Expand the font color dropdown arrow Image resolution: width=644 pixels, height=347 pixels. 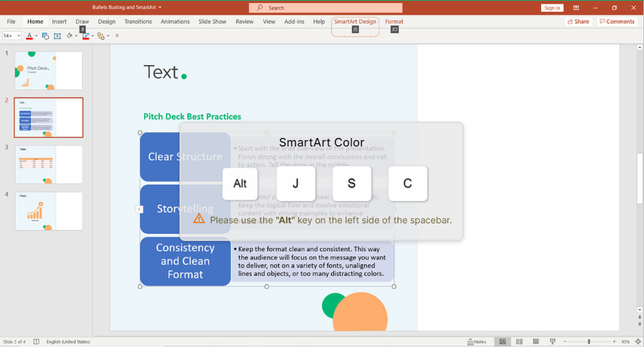(x=36, y=36)
